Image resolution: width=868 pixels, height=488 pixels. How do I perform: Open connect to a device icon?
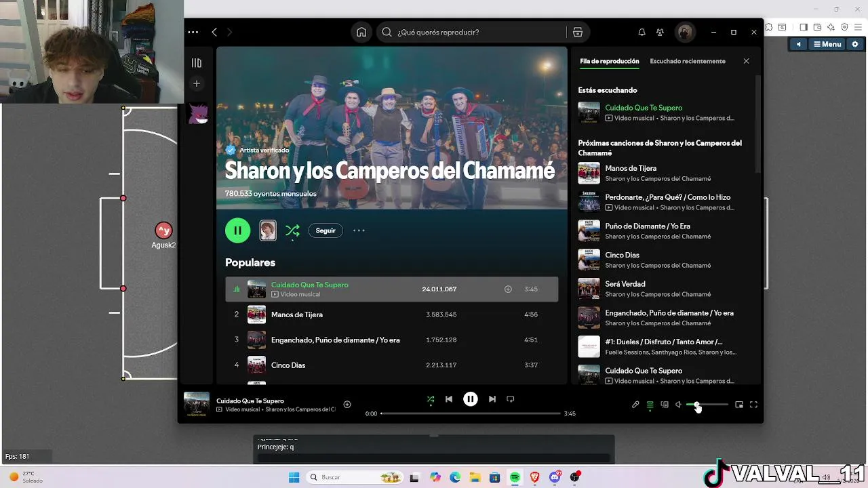point(665,405)
